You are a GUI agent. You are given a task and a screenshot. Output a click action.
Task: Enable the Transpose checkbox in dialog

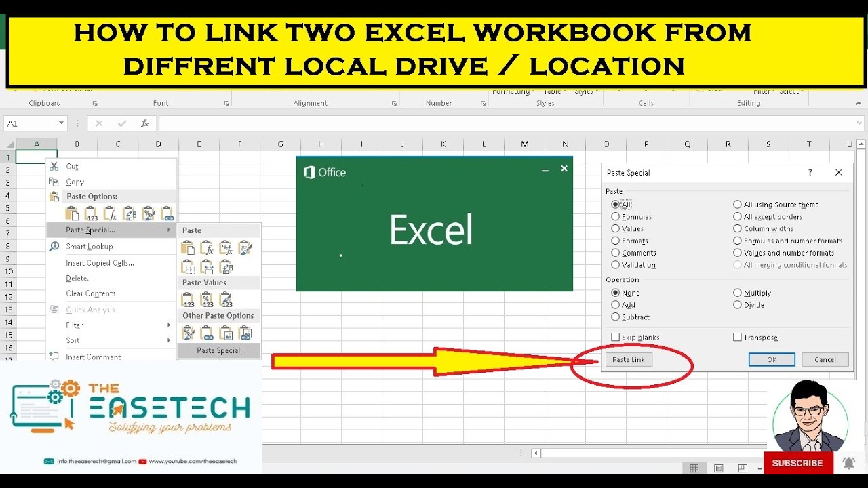tap(737, 337)
